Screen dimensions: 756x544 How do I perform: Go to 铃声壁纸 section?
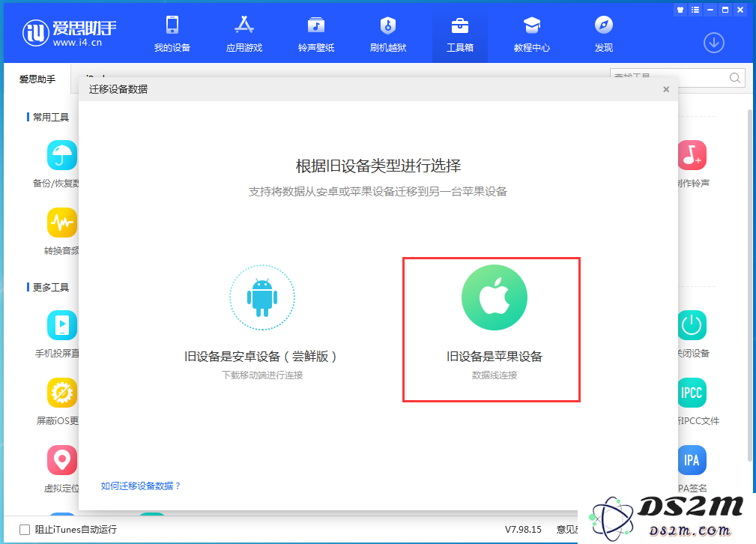tap(315, 34)
